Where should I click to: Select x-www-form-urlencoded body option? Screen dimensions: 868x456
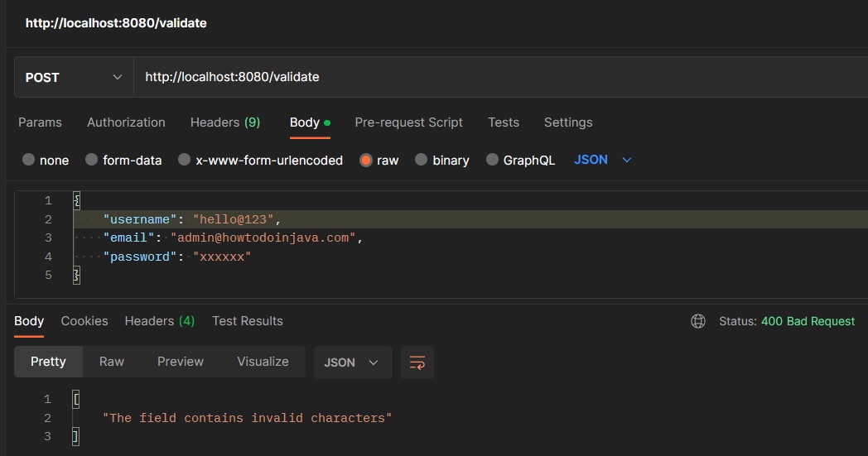coord(185,160)
